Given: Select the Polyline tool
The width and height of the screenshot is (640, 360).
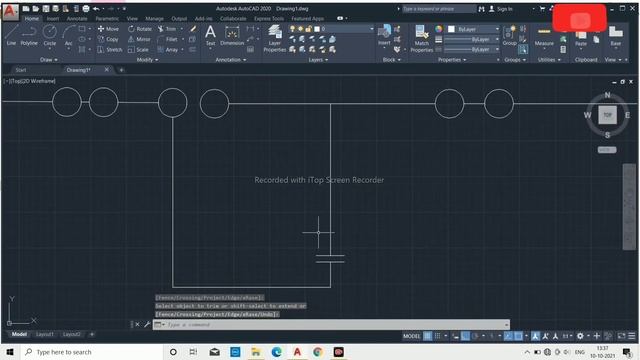Looking at the screenshot, I should click(x=29, y=34).
